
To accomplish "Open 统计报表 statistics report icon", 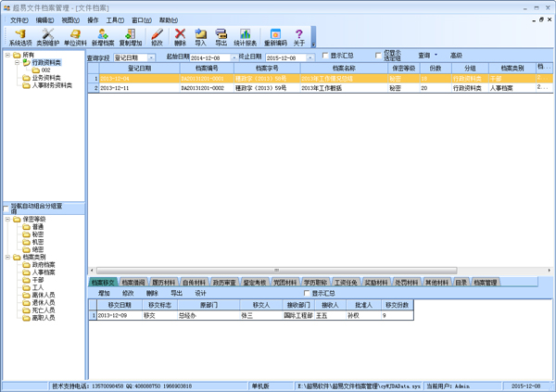I will (x=246, y=35).
